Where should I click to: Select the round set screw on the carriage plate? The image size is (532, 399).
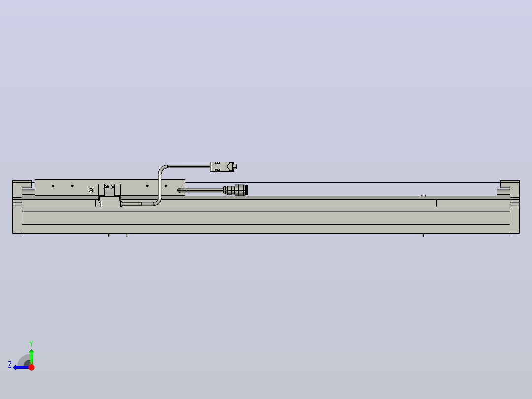pyautogui.click(x=91, y=190)
